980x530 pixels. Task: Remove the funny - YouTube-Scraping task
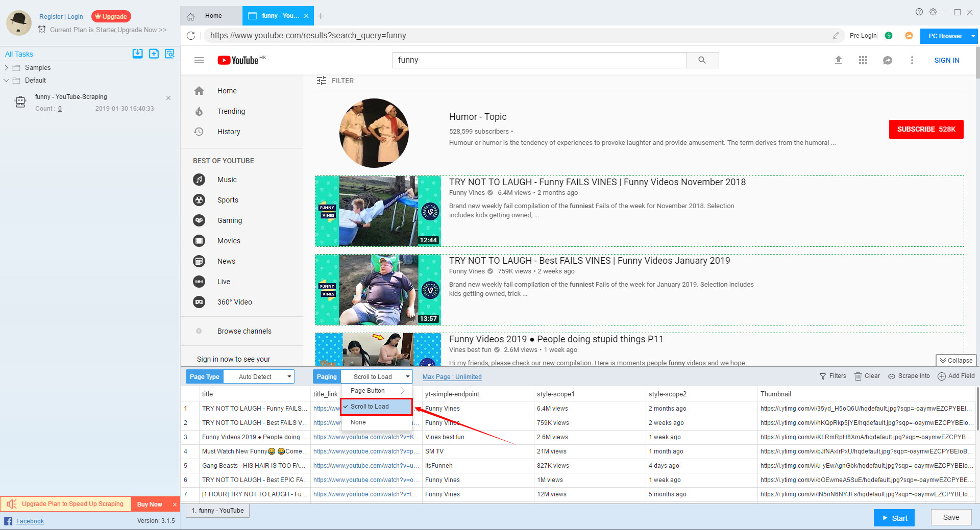(168, 97)
